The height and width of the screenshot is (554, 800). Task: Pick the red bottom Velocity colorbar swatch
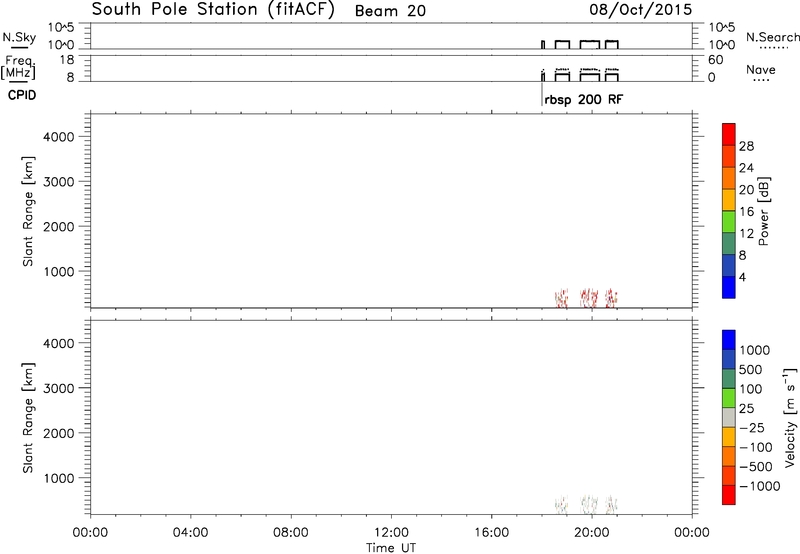point(729,495)
